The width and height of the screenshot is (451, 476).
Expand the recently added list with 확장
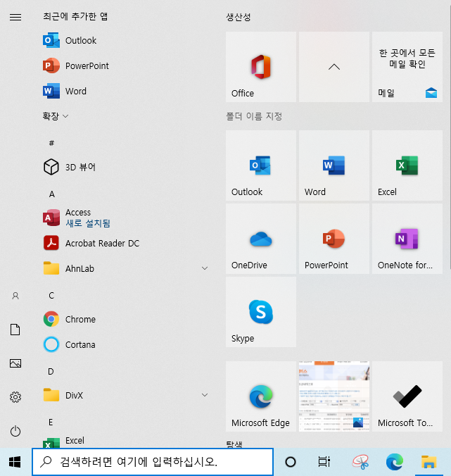click(x=55, y=116)
